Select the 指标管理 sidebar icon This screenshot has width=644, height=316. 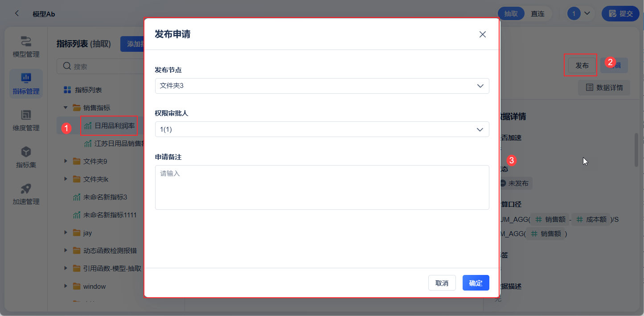tap(26, 83)
